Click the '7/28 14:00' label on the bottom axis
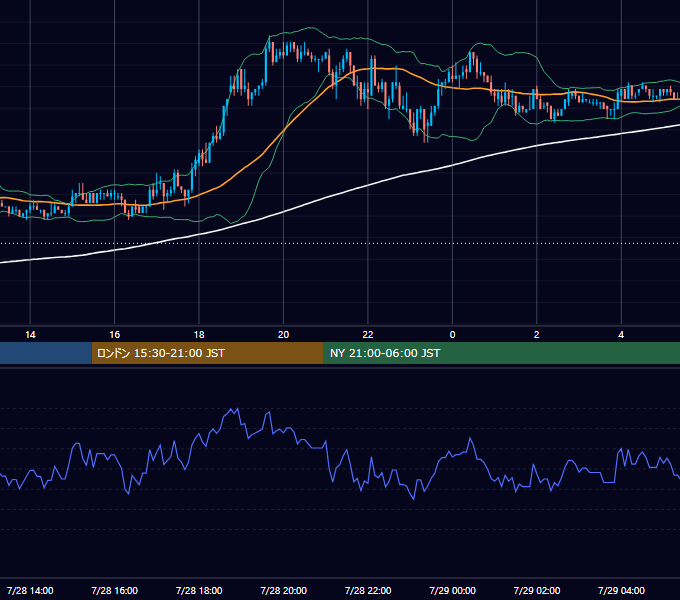Viewport: 680px width, 600px height. (x=30, y=590)
